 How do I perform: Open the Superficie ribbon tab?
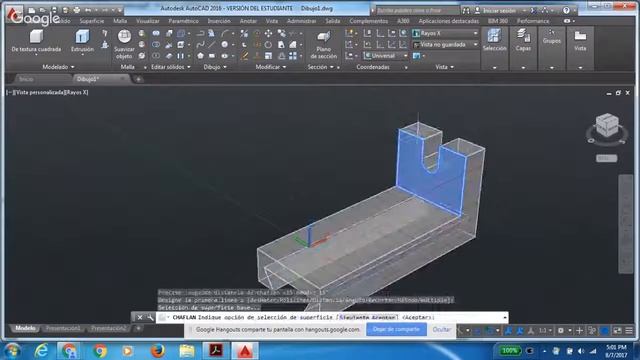point(92,21)
